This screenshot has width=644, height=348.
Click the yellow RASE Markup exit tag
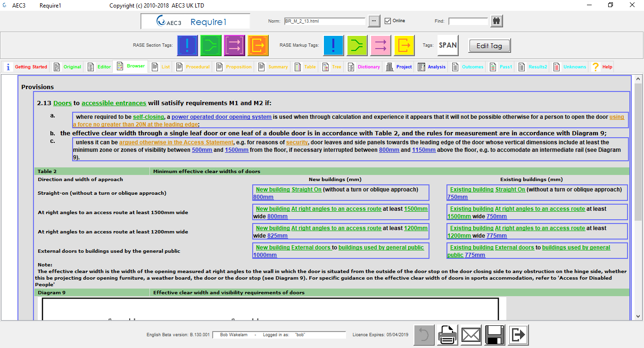click(x=405, y=45)
